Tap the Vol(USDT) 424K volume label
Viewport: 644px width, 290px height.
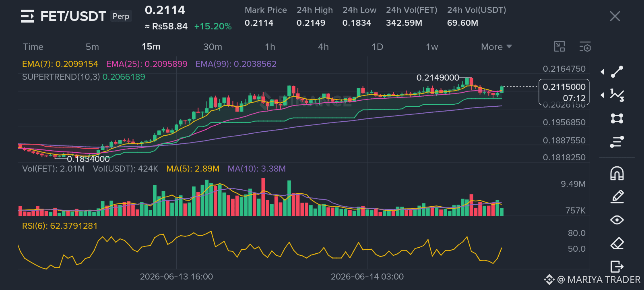(126, 169)
